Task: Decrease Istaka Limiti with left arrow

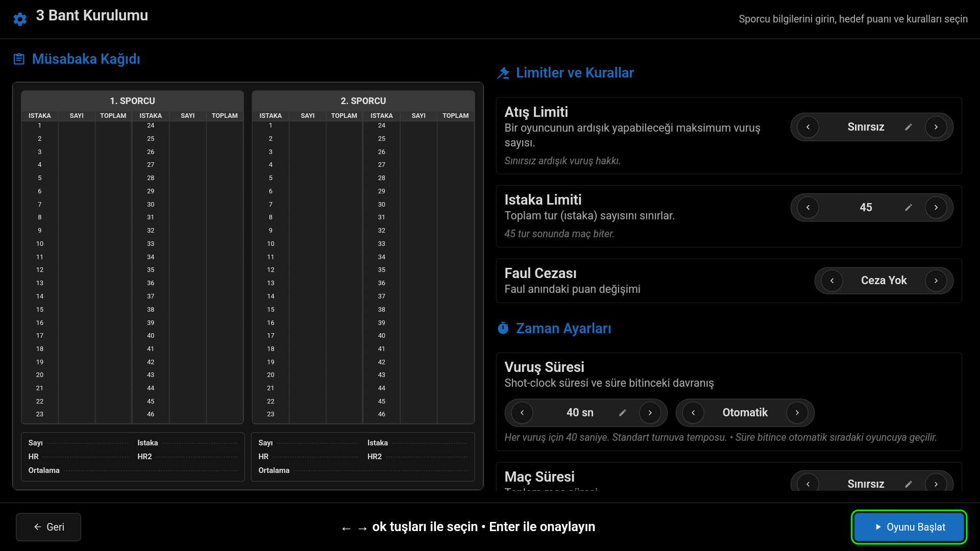Action: click(808, 208)
